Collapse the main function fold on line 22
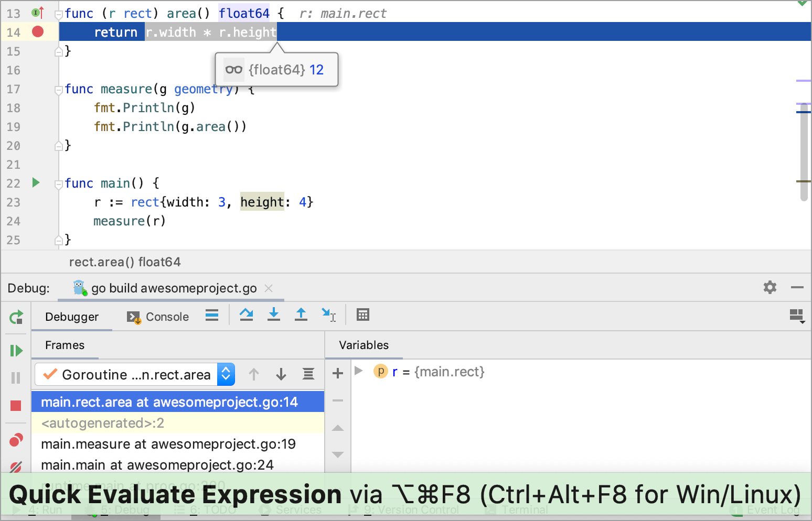This screenshot has width=812, height=521. click(x=59, y=184)
